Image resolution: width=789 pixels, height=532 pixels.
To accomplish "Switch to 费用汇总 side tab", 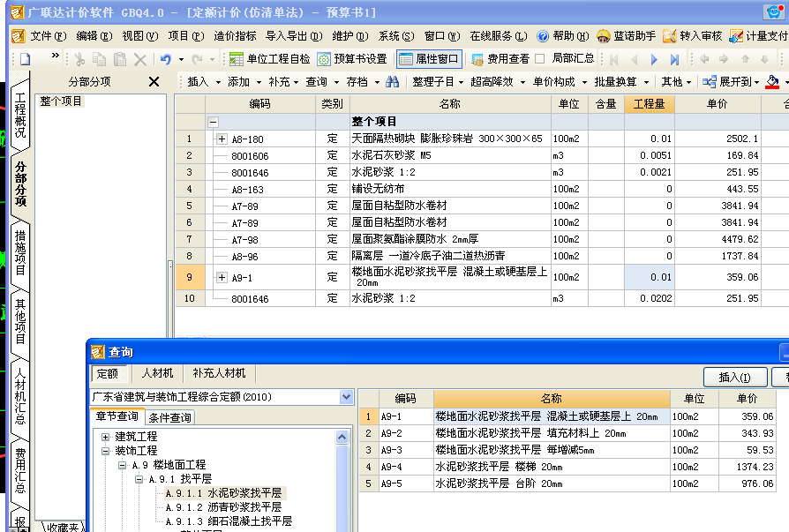I will 20,470.
